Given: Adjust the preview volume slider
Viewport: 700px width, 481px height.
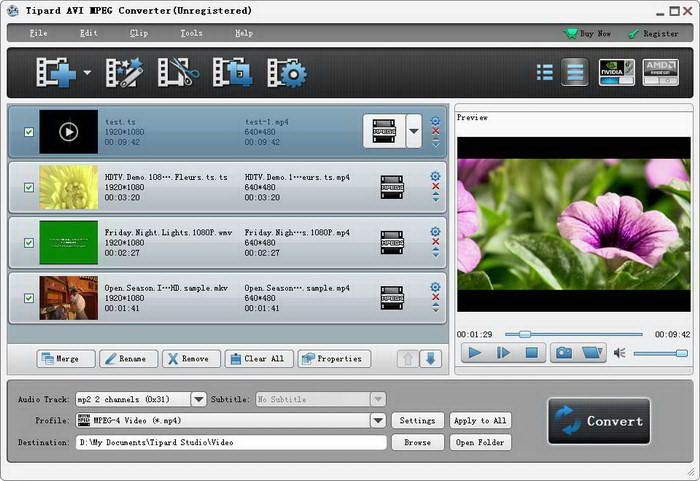Looking at the screenshot, I should pyautogui.click(x=660, y=353).
